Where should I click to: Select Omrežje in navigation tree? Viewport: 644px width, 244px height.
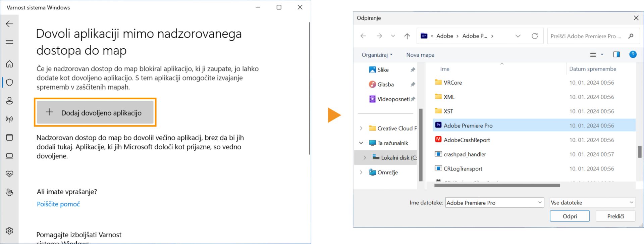coord(383,172)
